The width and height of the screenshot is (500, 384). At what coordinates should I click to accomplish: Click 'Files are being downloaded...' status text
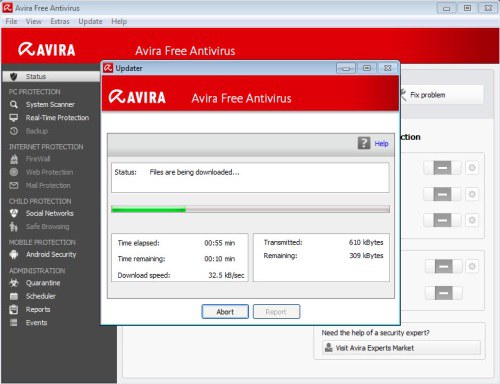pos(194,172)
